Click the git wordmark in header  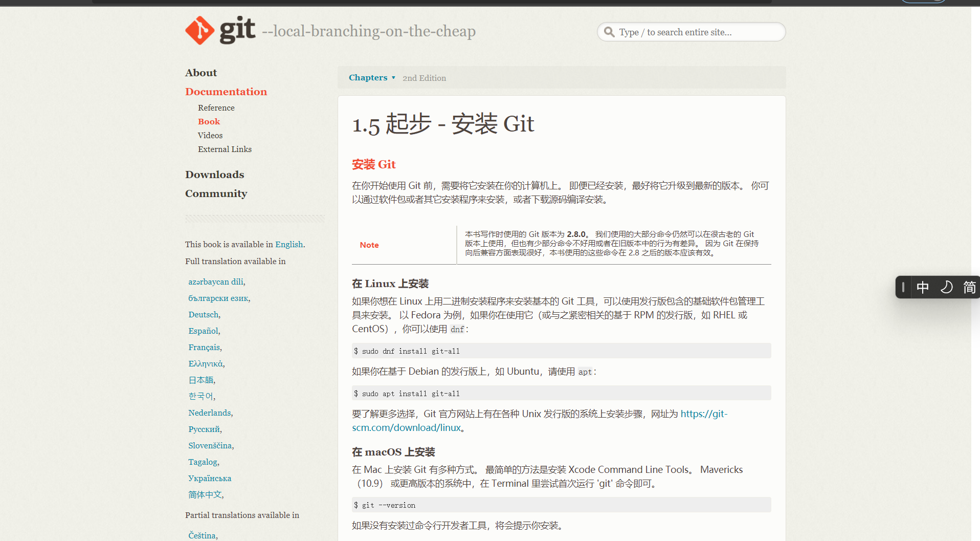pyautogui.click(x=237, y=30)
